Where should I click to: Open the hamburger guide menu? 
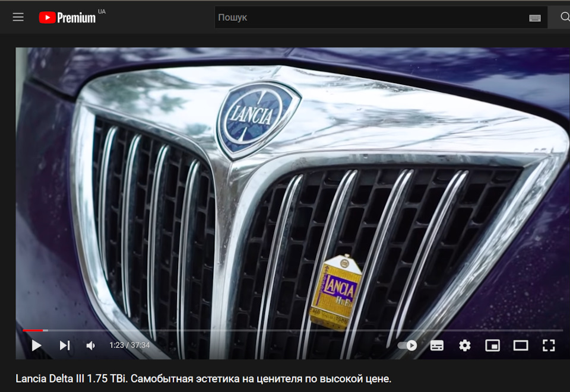point(18,17)
